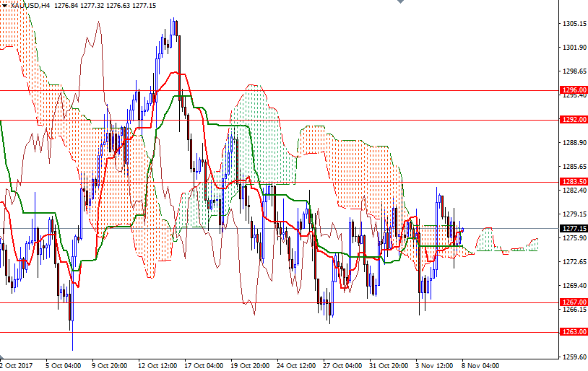Select the 1296.00 price level label

(x=574, y=90)
